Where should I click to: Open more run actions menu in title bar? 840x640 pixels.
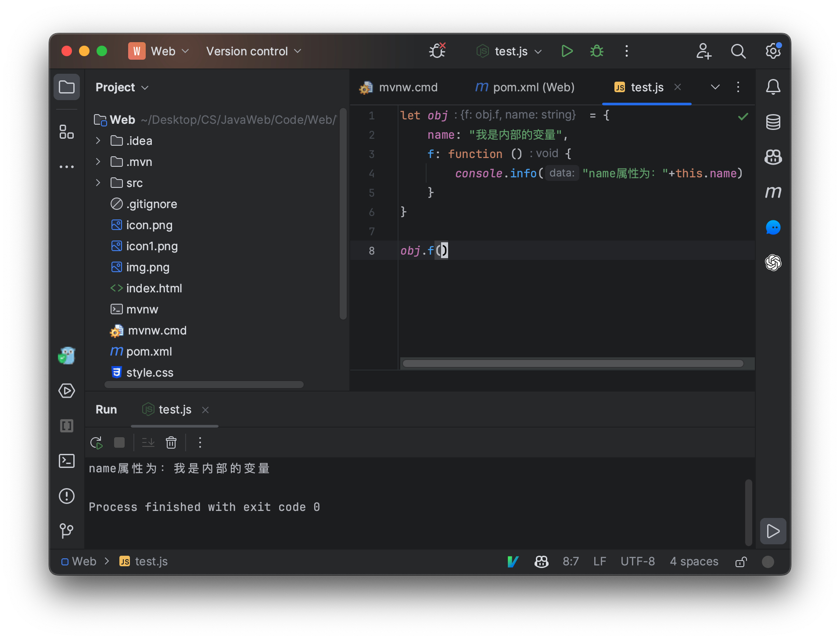[x=627, y=51]
